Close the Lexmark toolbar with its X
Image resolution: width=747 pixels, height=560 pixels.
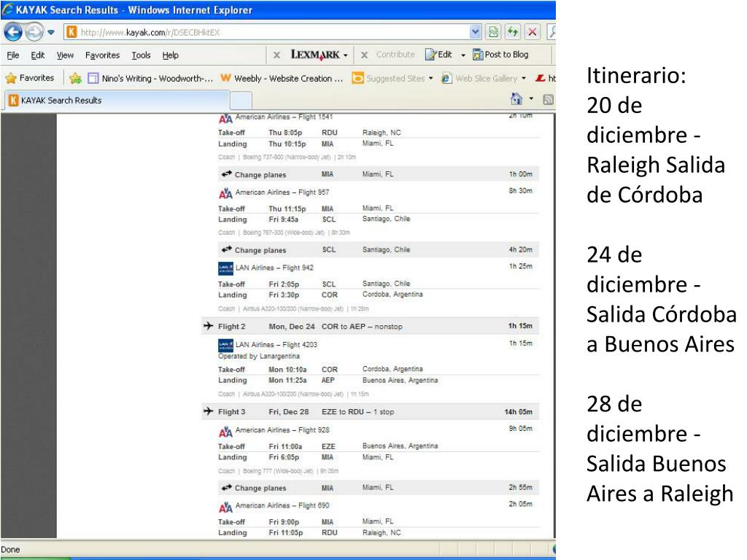pos(276,55)
